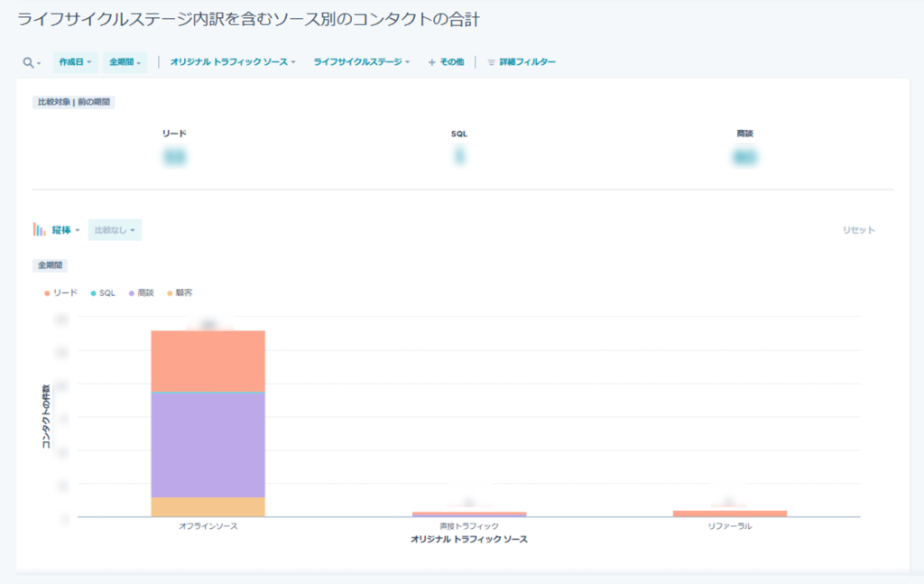This screenshot has width=924, height=584.
Task: Toggle the リード legend series
Action: point(60,292)
